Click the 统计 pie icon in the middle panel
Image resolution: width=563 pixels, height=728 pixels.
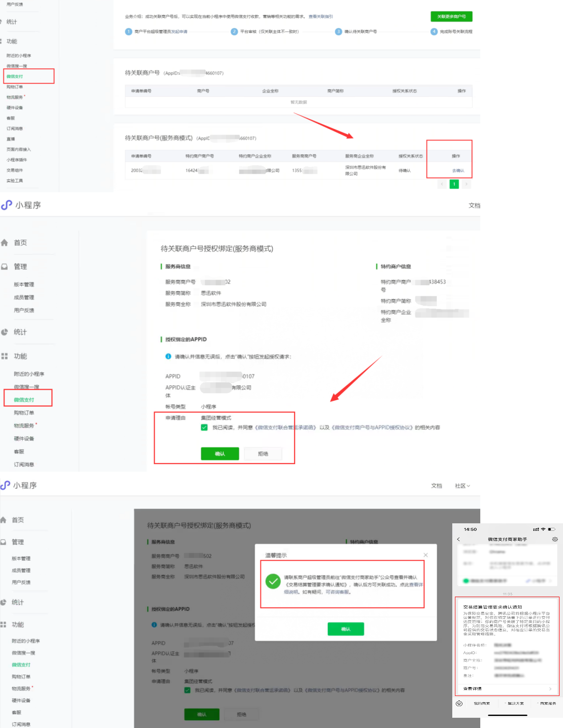[x=4, y=332]
